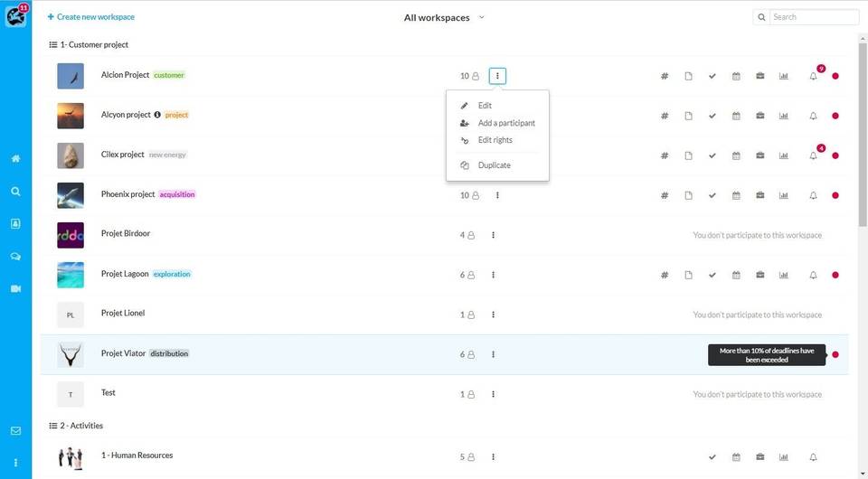Open the documents icon for Alcyon project
This screenshot has width=868, height=479.
click(688, 117)
